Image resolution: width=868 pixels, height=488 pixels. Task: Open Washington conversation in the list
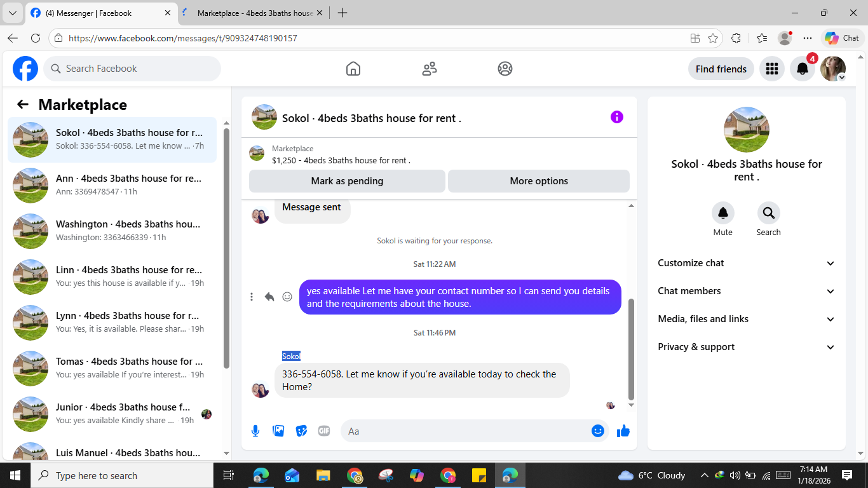[112, 231]
